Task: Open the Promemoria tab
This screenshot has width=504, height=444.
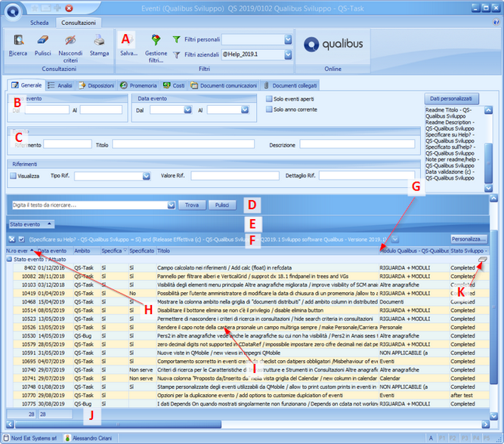Action: pyautogui.click(x=138, y=86)
